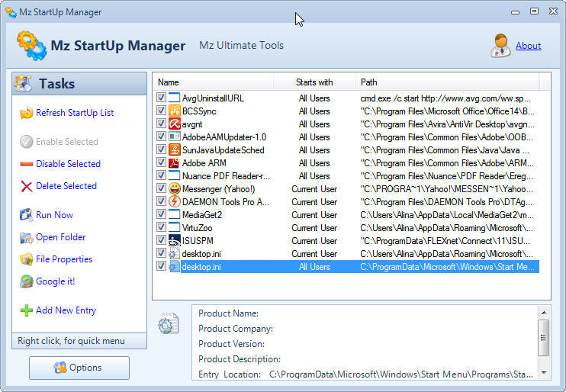Select the VirtuZoo entry name

197,228
